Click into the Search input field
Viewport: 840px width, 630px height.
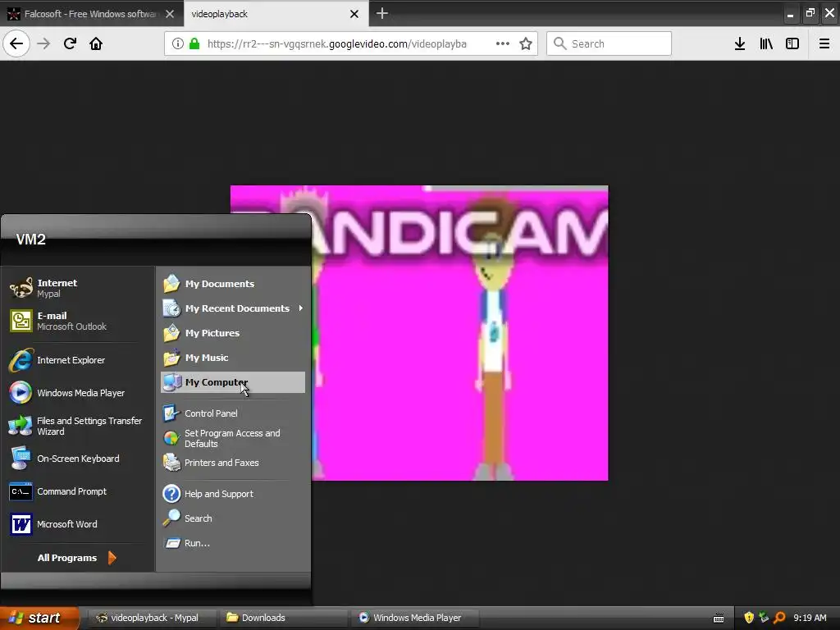pos(609,43)
